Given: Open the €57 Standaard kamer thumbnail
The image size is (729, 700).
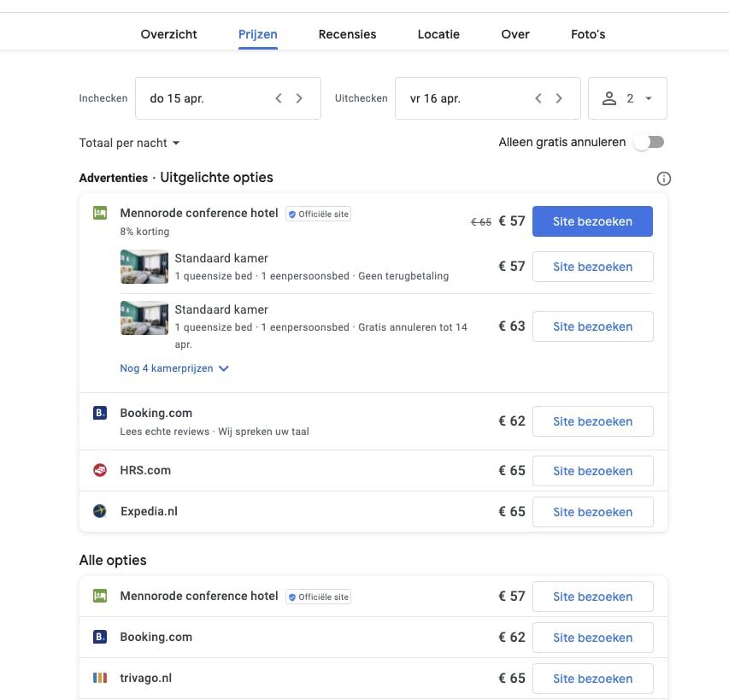Looking at the screenshot, I should (x=144, y=267).
